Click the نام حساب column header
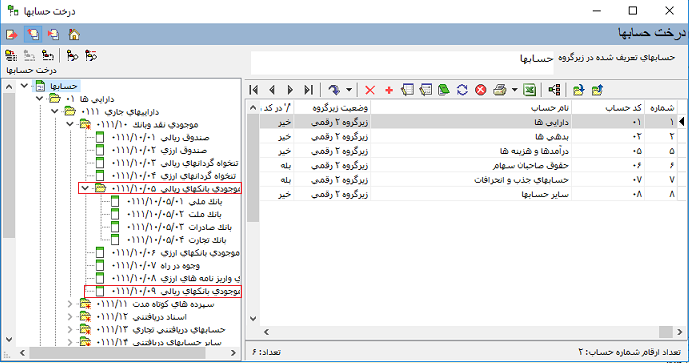 coord(471,108)
